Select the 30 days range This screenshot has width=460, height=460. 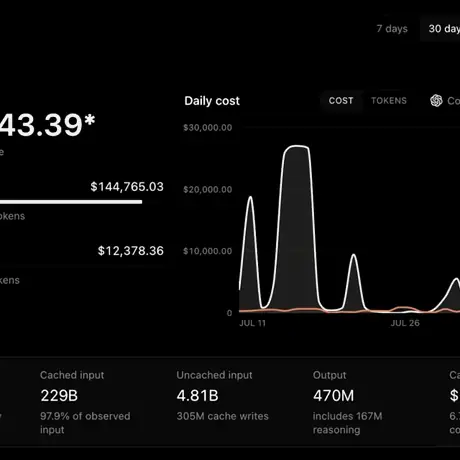(444, 29)
